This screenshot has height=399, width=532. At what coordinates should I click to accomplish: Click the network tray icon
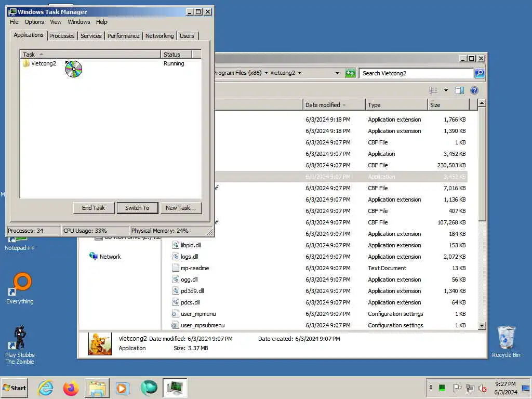point(470,388)
